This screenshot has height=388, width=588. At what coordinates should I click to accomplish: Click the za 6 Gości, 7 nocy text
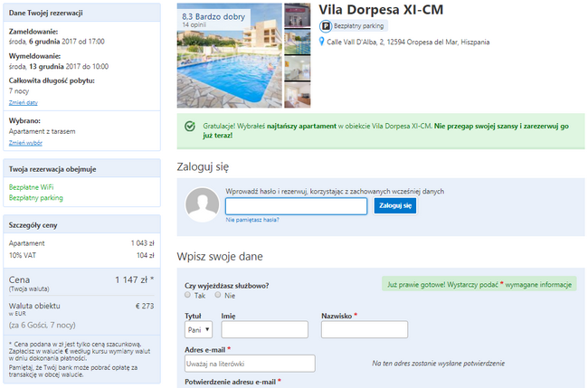click(42, 326)
